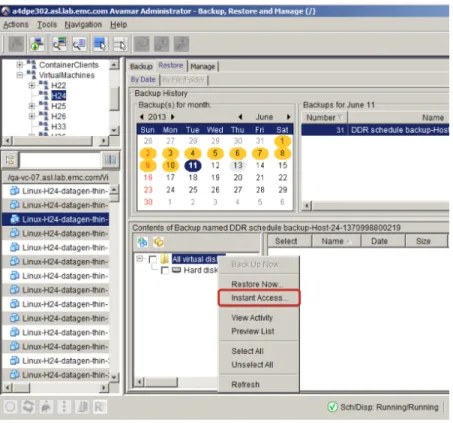Click the blue browse icon above backup contents tree
This screenshot has width=453, height=423.
tap(142, 242)
